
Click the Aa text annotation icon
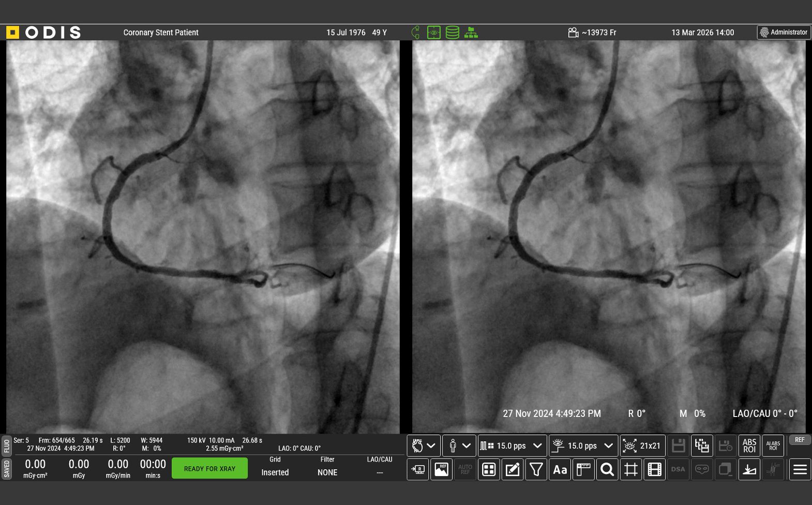560,469
